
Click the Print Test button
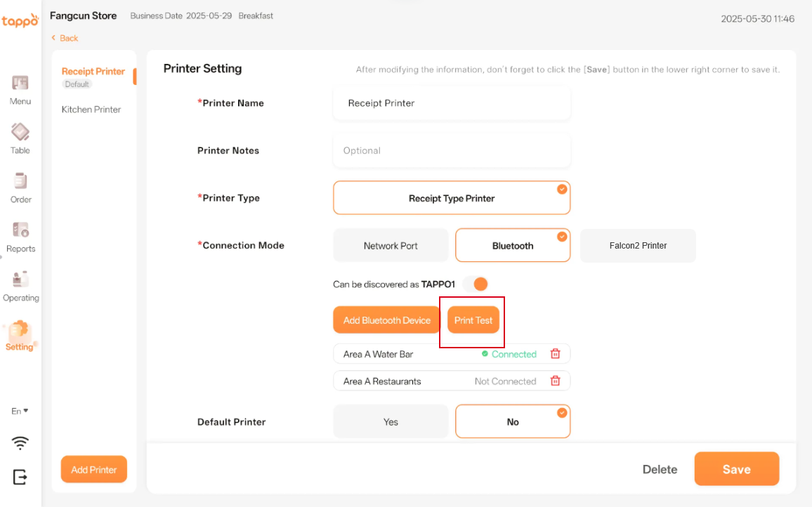coord(473,320)
